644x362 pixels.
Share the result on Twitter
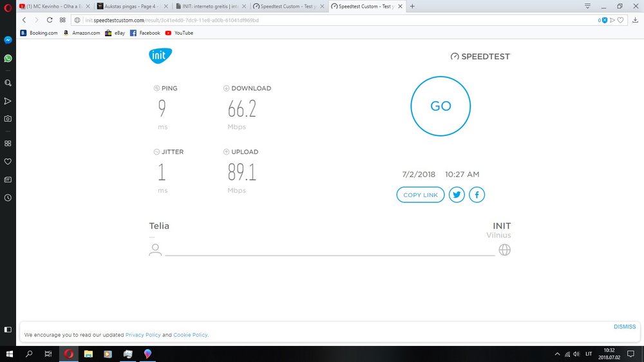tap(457, 195)
